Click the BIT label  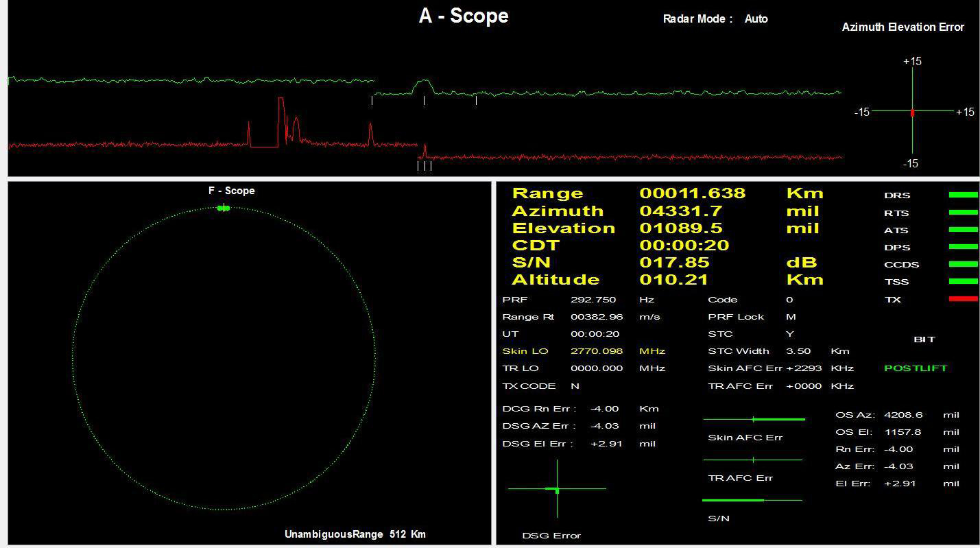click(x=924, y=339)
